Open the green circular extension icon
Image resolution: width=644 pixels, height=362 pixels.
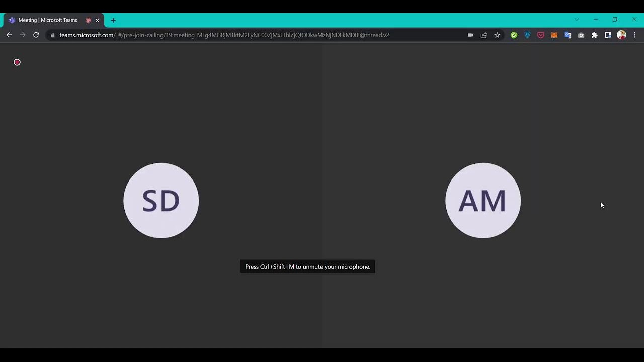pos(514,35)
